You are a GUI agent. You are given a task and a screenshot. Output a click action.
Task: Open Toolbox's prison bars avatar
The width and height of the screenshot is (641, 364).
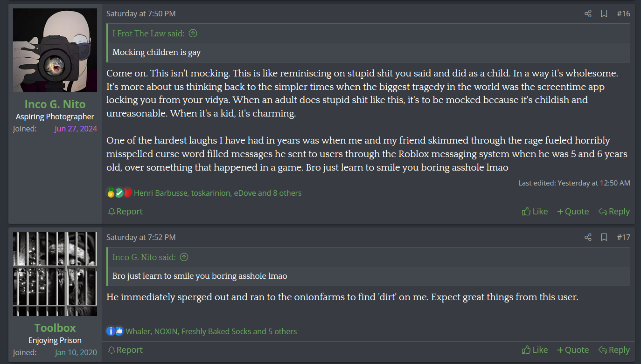(x=55, y=274)
